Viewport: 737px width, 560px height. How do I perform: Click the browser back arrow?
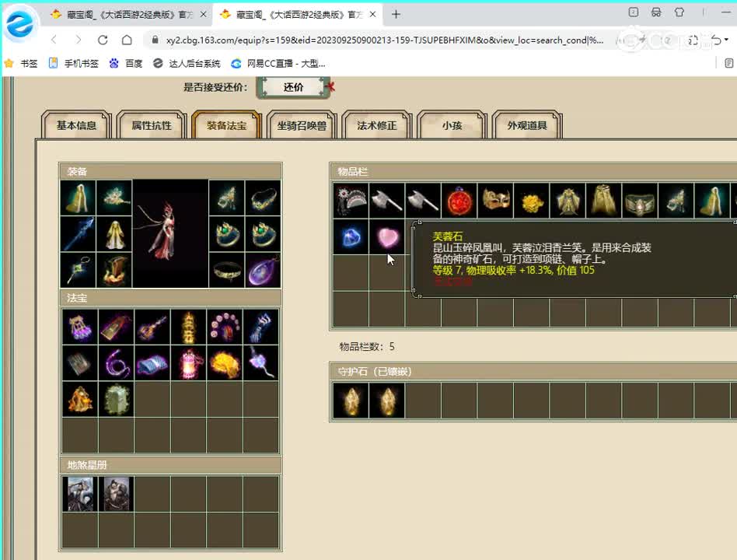[x=54, y=40]
